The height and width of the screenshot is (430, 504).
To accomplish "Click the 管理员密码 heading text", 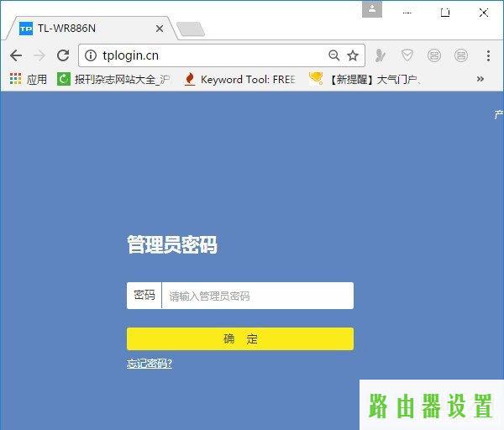I will [x=172, y=244].
